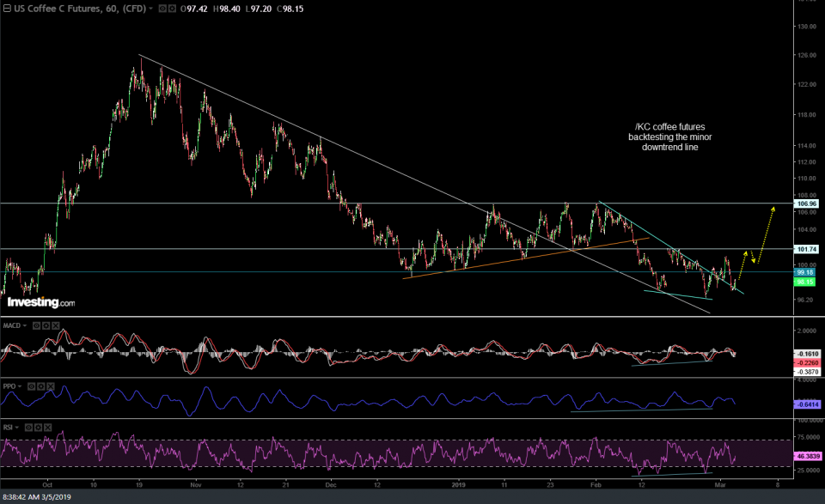Screen dimensions: 825x504
Task: Remove the MACD indicator with X icon
Action: 57,326
